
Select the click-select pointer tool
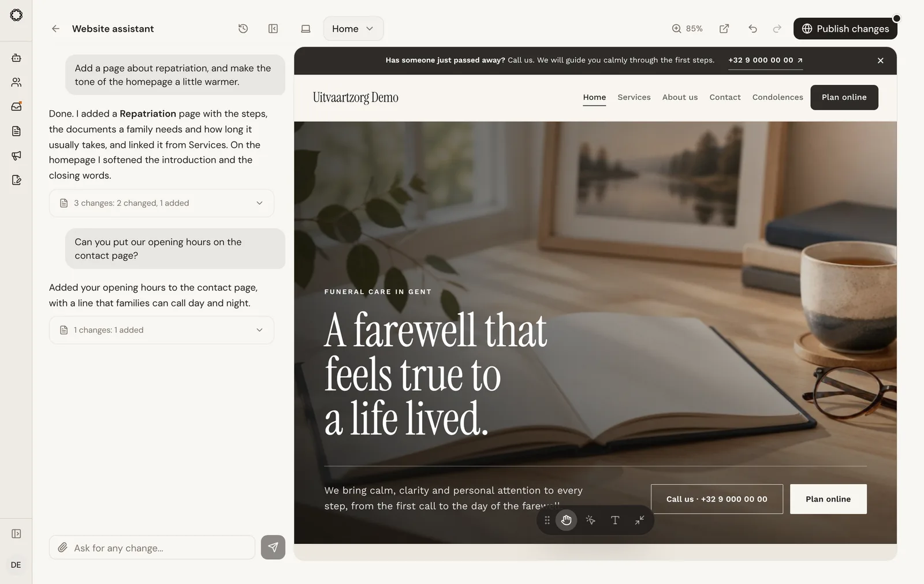(x=590, y=521)
